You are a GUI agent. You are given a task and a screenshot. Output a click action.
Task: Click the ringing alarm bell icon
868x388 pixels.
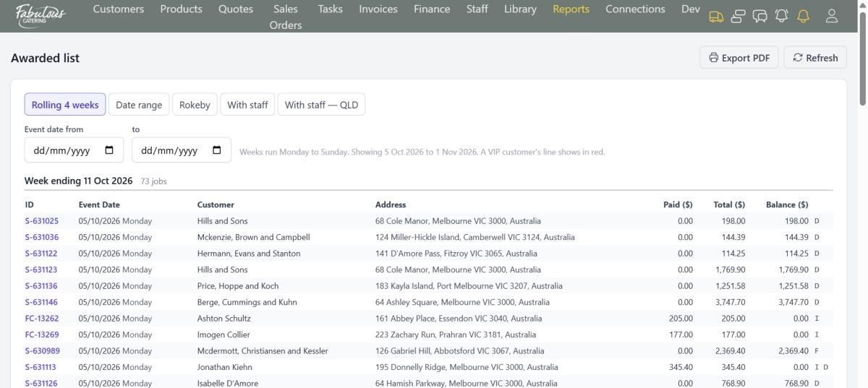[781, 16]
